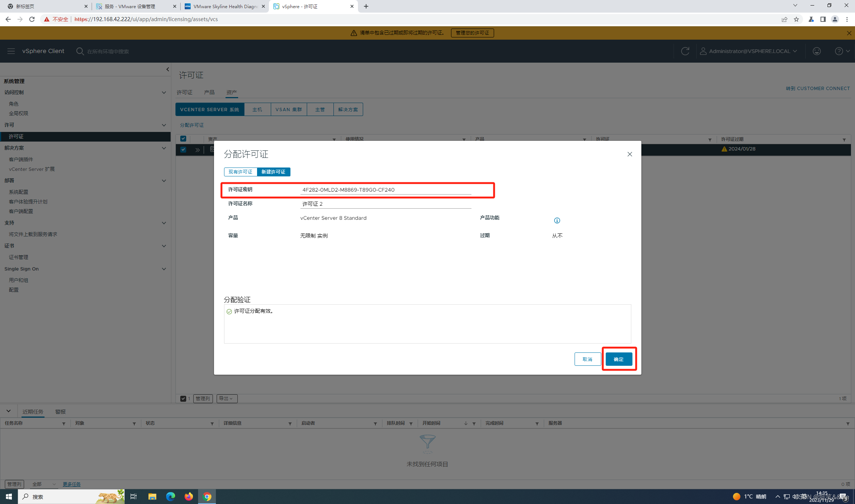Screen dimensions: 855x504
Task: Open Users and Groups in sidebar
Action: [x=19, y=280]
